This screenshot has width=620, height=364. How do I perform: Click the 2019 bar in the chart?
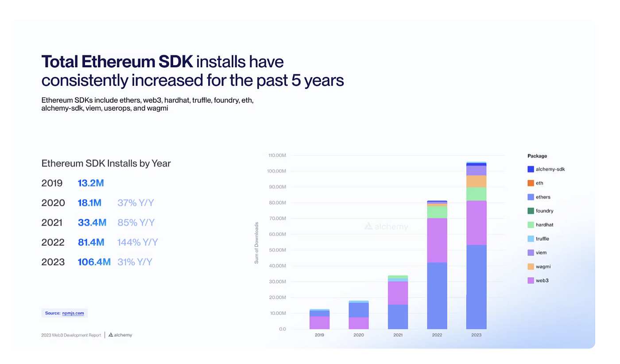pos(319,319)
